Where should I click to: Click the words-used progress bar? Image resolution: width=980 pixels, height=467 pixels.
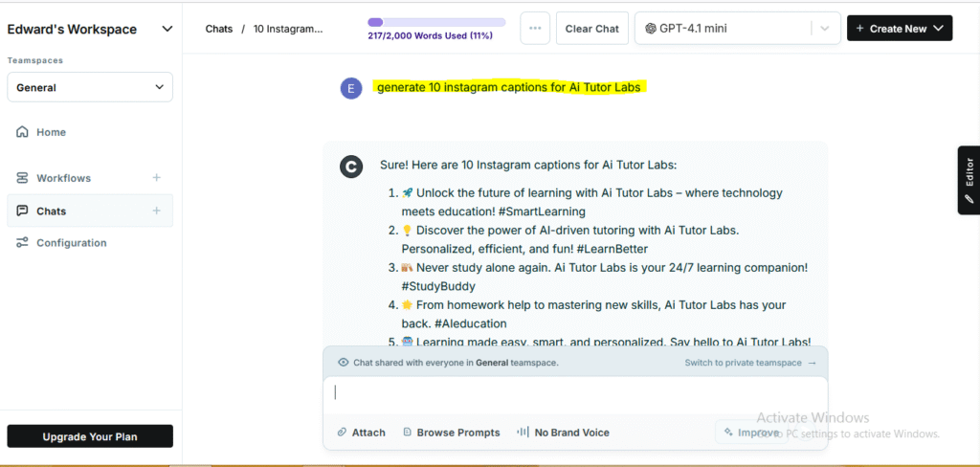[436, 23]
